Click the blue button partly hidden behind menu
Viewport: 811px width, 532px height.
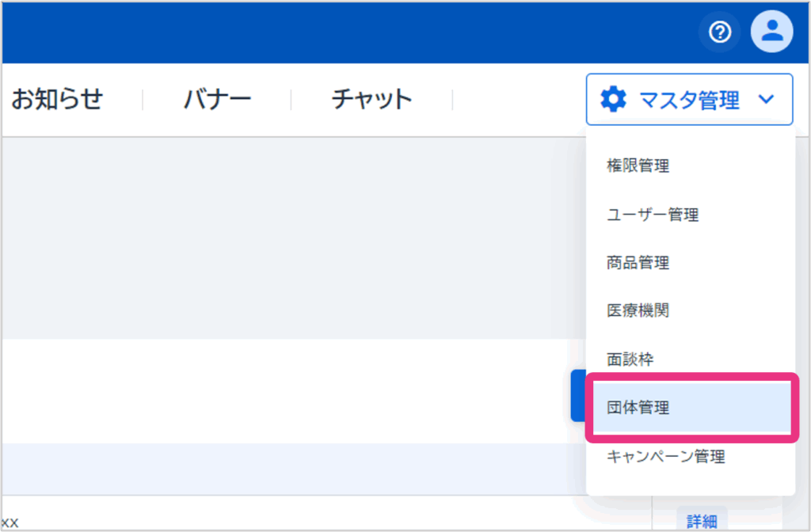point(577,394)
